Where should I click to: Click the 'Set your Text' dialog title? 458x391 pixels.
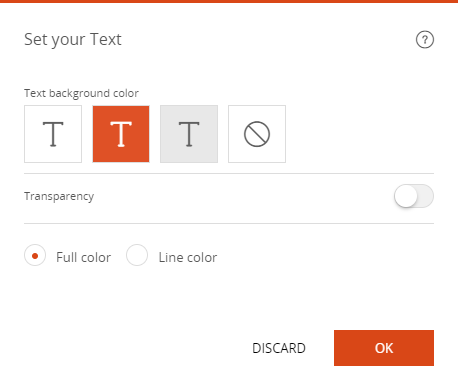(x=73, y=40)
